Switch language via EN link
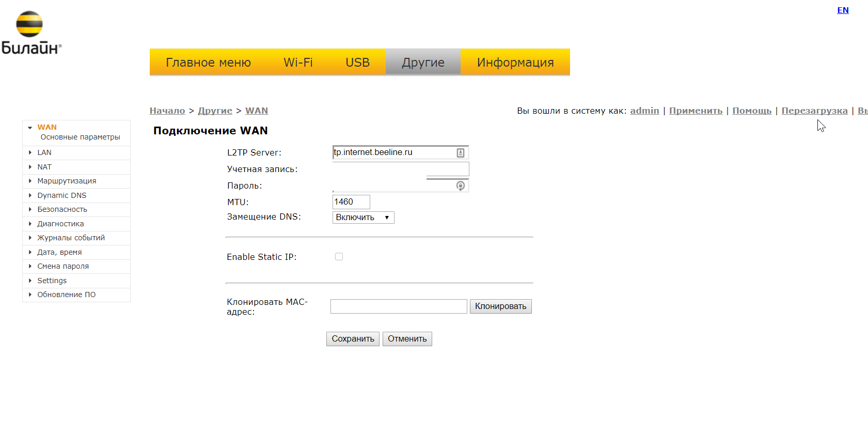The image size is (868, 433). tap(843, 10)
